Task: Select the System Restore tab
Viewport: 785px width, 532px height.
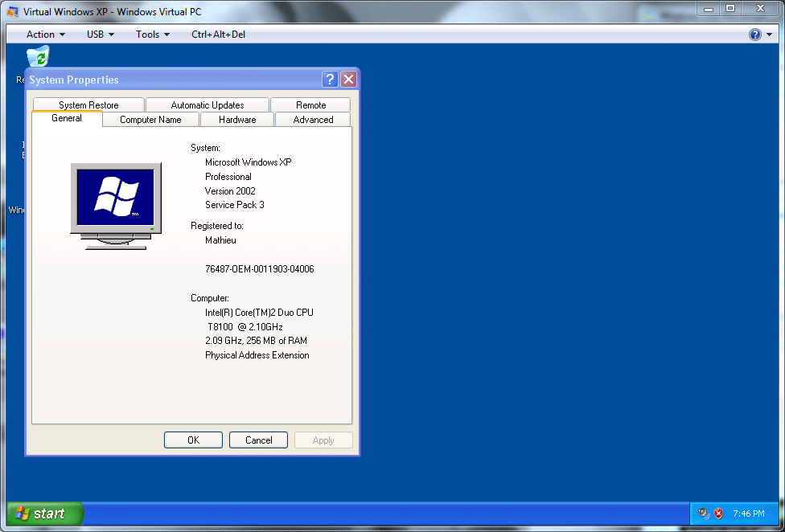Action: pyautogui.click(x=88, y=105)
